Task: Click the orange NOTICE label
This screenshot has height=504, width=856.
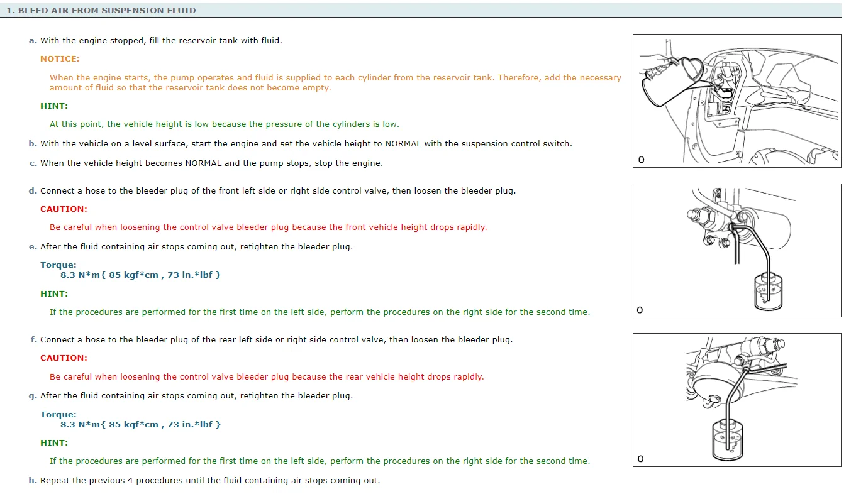Action: pos(60,58)
